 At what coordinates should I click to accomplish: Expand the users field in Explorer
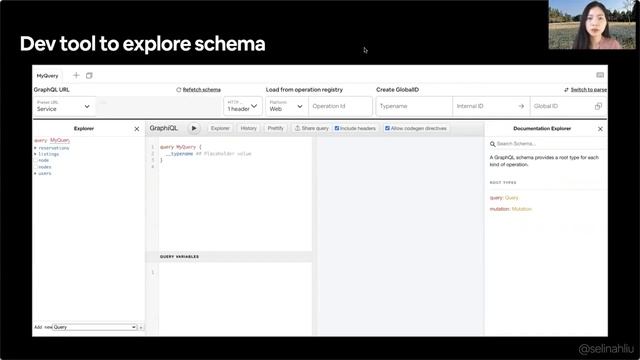[36, 173]
